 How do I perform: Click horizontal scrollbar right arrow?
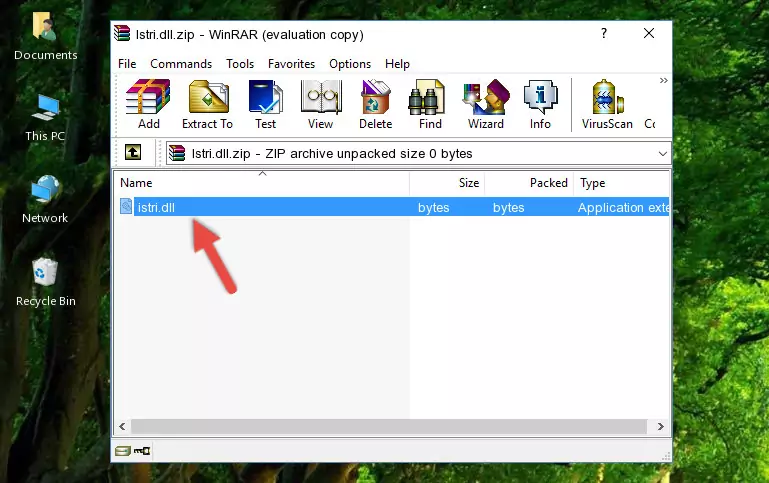click(661, 427)
